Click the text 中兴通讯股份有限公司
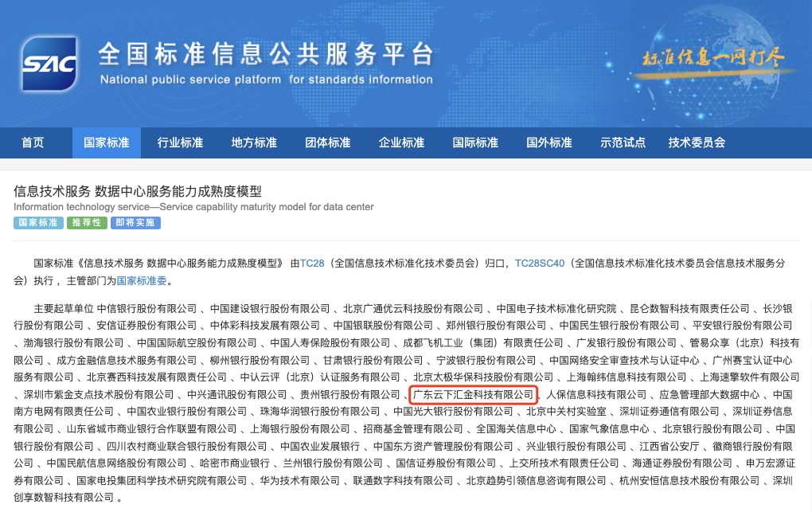Viewport: 812px width, 512px height. tap(236, 395)
